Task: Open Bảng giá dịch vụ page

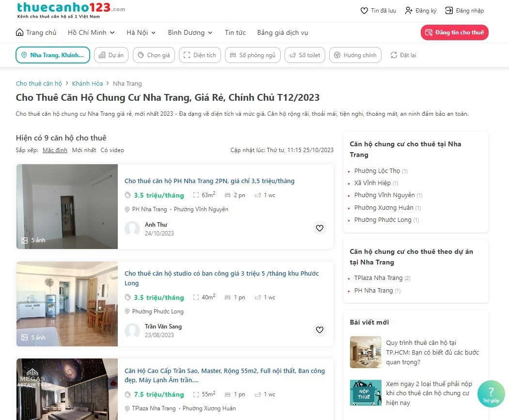Action: tap(283, 32)
